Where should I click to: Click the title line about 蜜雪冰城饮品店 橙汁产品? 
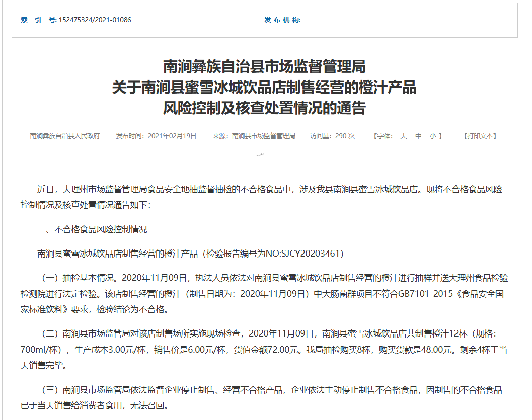point(265,88)
